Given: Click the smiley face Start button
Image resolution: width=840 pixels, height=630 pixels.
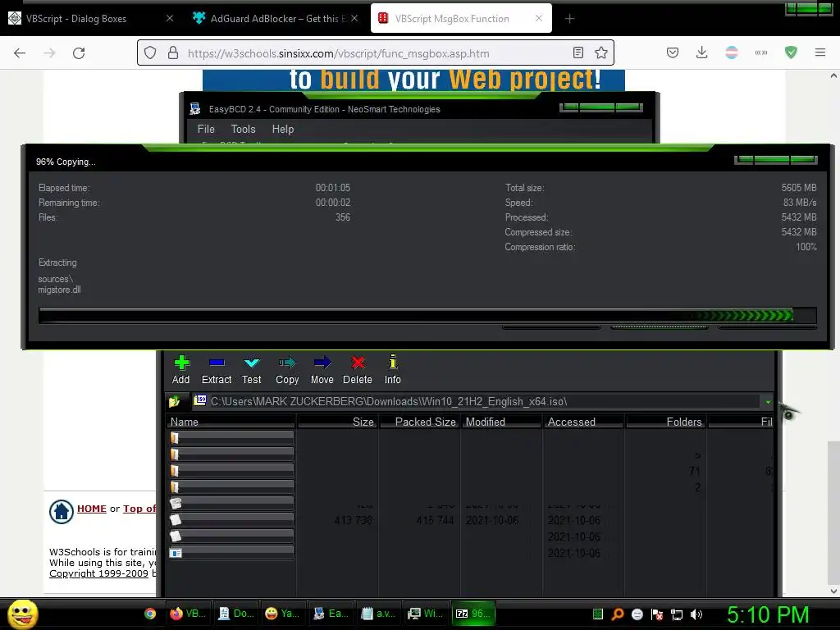Looking at the screenshot, I should (x=22, y=614).
